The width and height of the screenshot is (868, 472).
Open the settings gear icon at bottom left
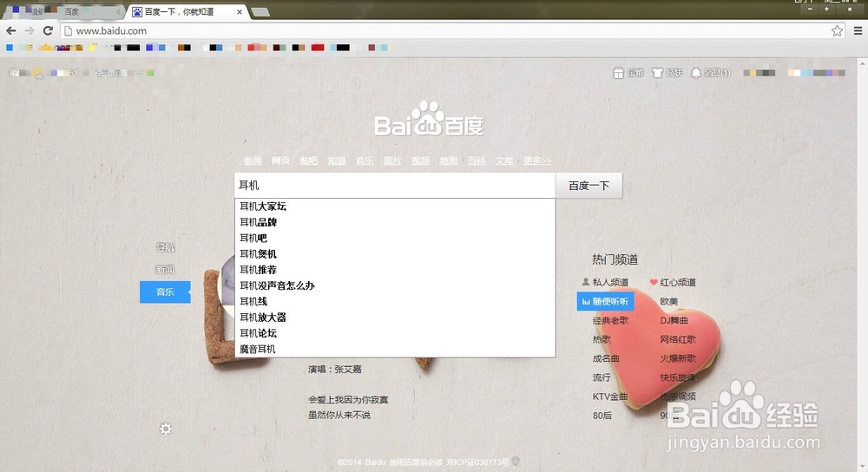tap(166, 429)
